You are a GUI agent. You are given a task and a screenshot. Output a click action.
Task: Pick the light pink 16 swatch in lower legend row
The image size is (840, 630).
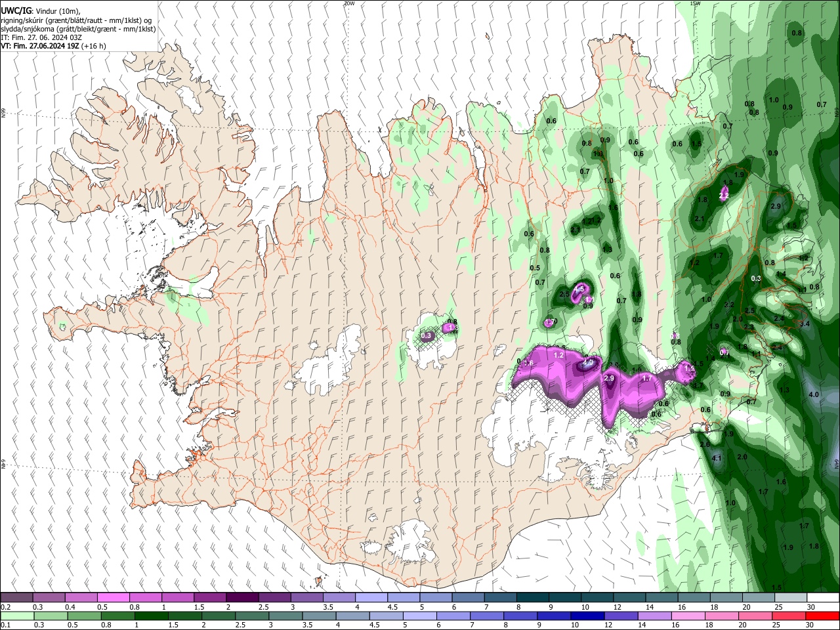point(688,616)
